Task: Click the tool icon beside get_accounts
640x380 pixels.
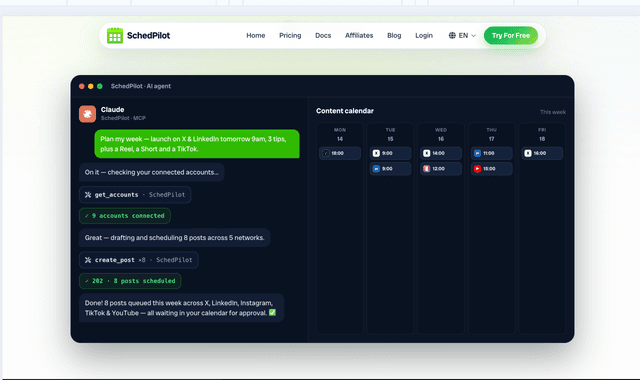Action: pyautogui.click(x=88, y=195)
